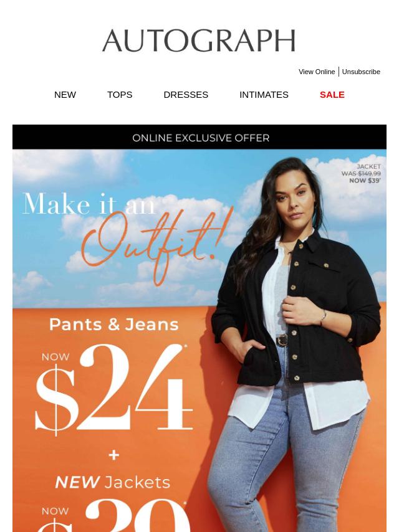
Task: Open the INTIMATES category
Action: coord(264,95)
